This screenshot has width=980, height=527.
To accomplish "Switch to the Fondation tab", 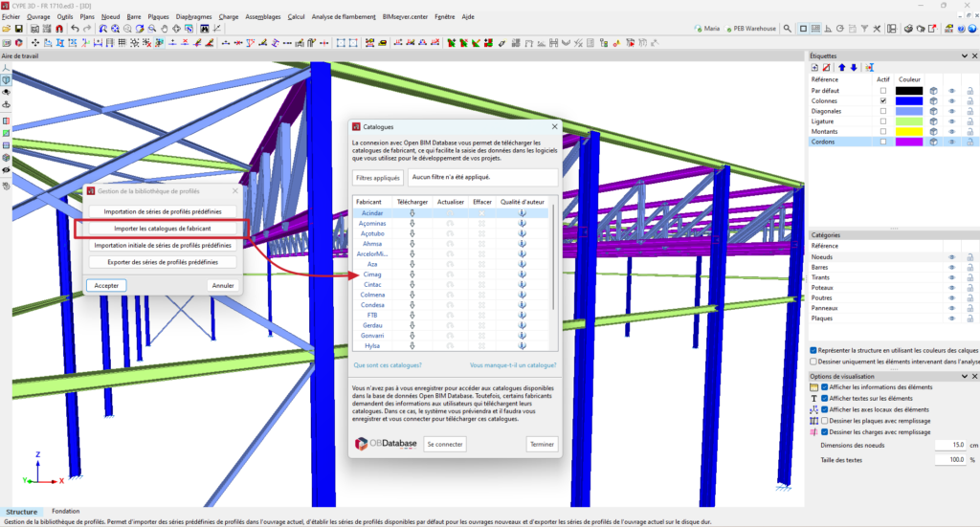I will point(66,512).
